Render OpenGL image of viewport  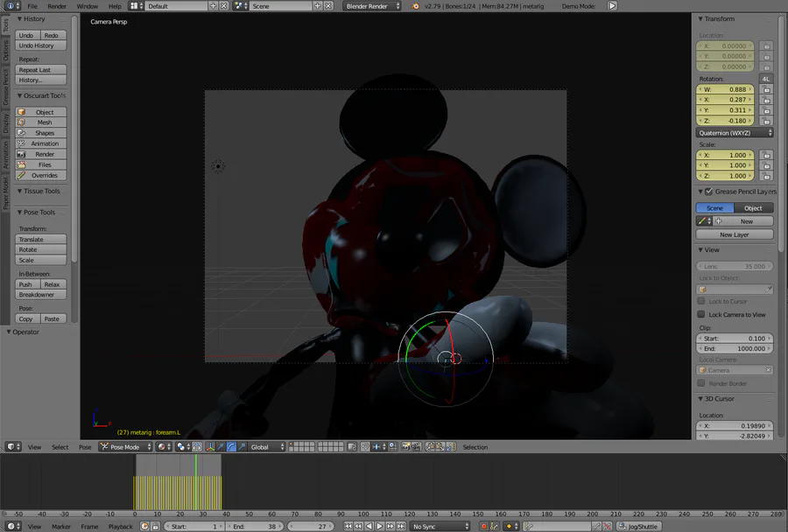pos(405,446)
